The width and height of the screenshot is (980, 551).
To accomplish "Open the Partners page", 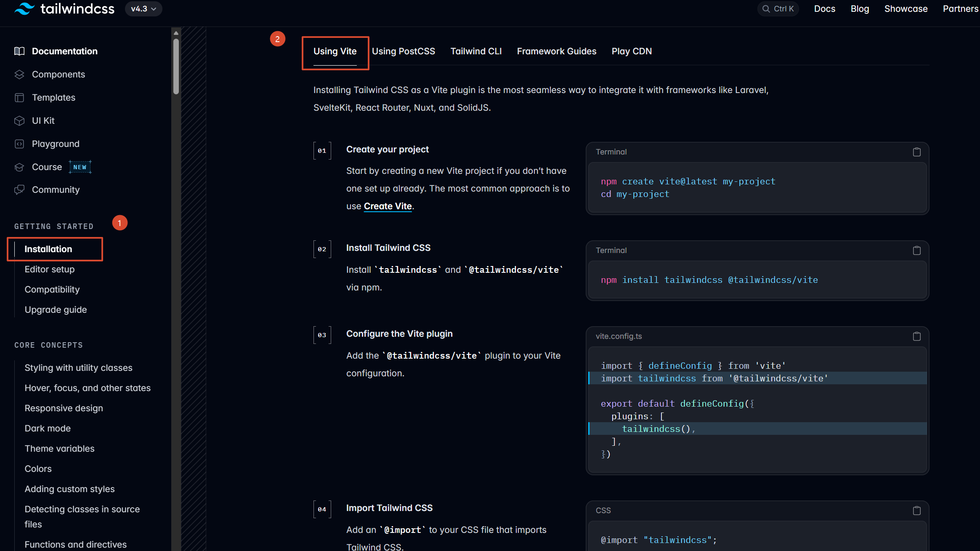I will [x=961, y=9].
